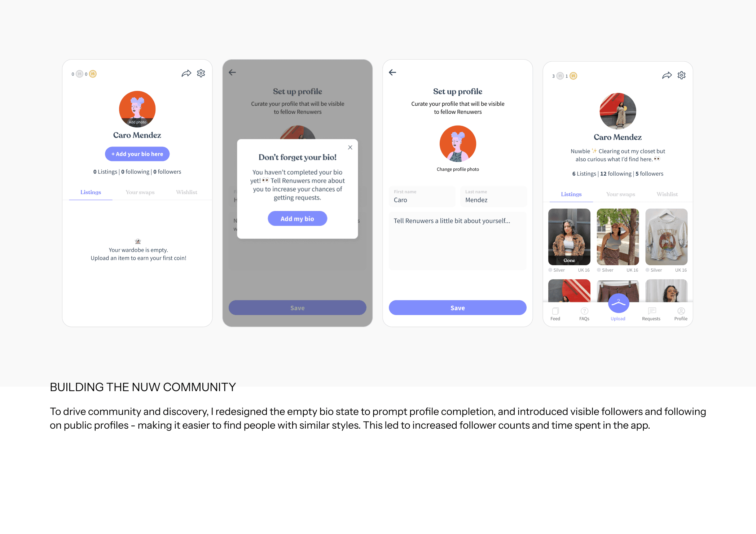Click Change profile photo link
The height and width of the screenshot is (534, 756).
point(458,169)
